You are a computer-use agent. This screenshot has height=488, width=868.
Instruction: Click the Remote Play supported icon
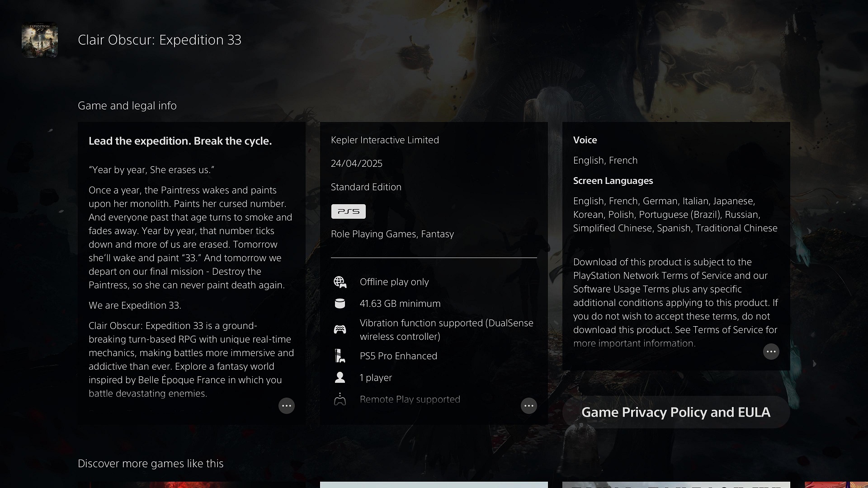point(340,399)
